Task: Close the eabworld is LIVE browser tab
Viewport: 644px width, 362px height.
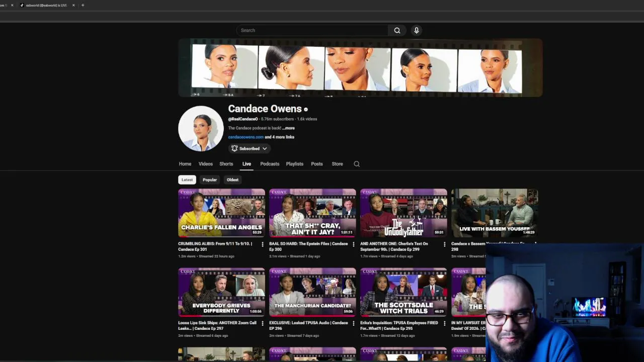Action: point(73,5)
